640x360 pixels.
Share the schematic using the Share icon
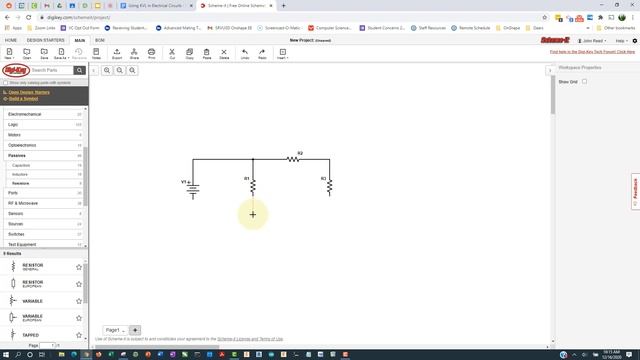134,53
